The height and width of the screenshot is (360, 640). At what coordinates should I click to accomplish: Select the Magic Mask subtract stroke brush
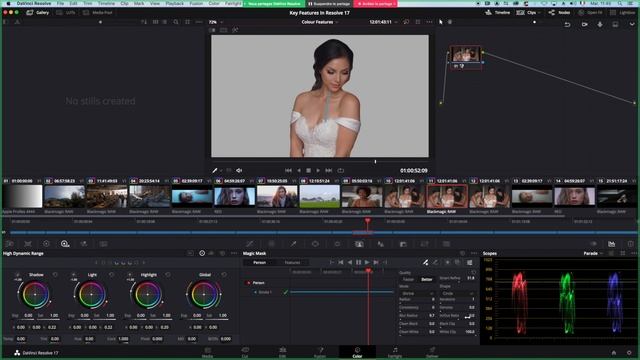[x=435, y=262]
